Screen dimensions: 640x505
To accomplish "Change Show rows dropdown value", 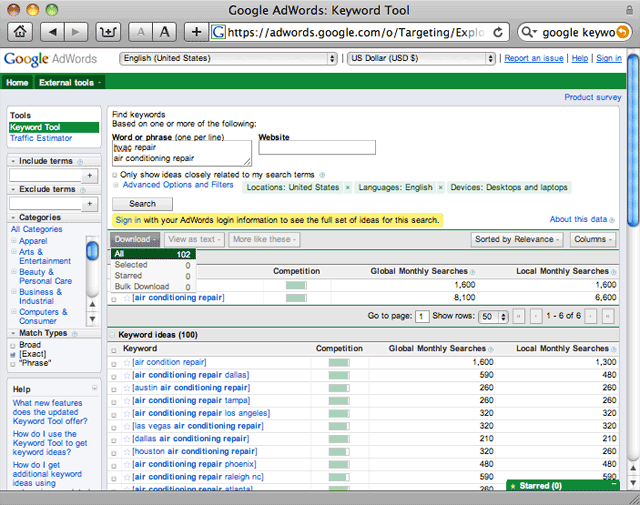I will coord(493,316).
